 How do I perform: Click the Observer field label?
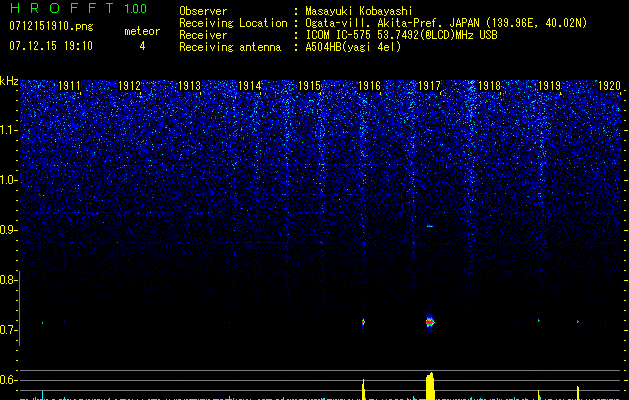pos(203,11)
